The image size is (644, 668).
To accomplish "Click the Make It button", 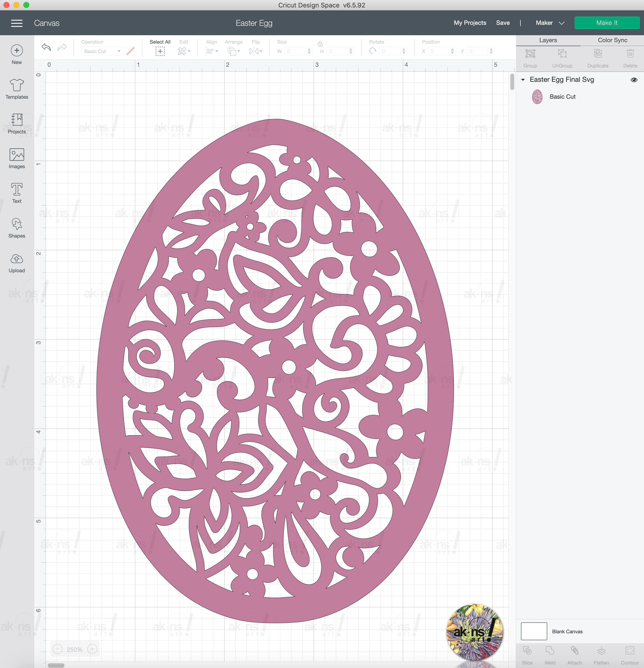I will pyautogui.click(x=607, y=23).
